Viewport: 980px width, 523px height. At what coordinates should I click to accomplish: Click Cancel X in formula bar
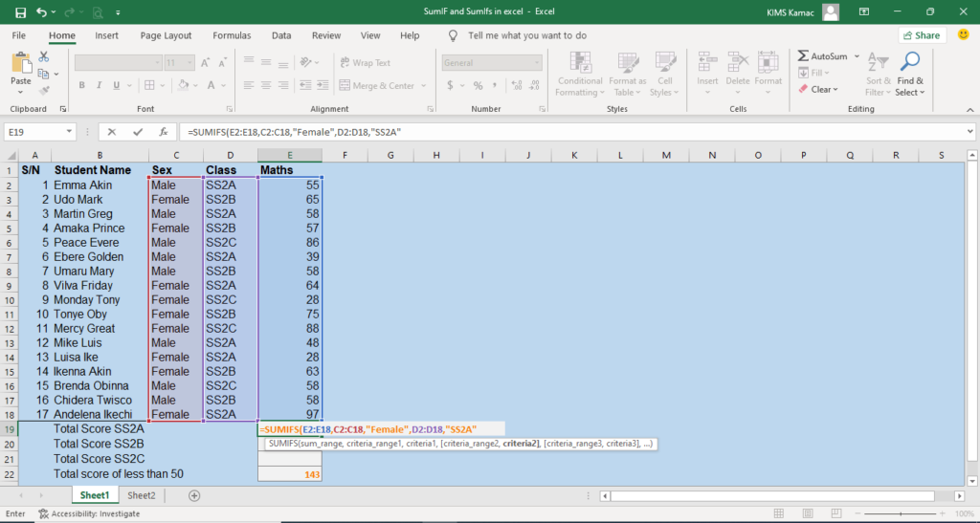point(111,132)
